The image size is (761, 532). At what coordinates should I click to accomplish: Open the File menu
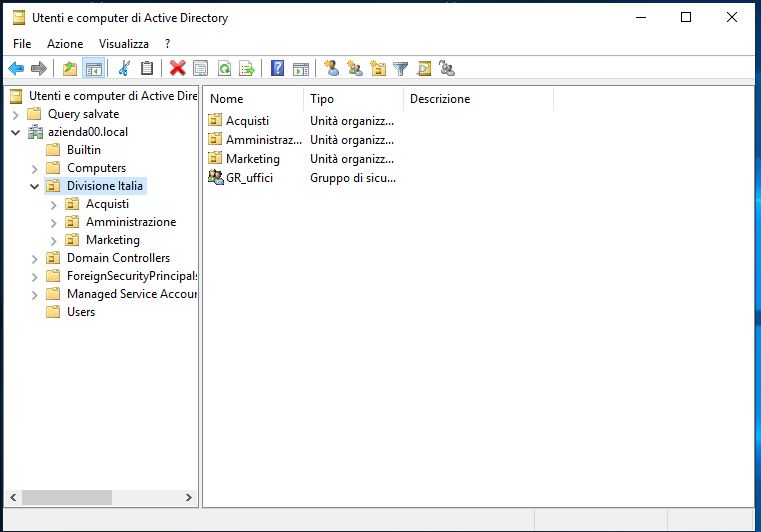tap(22, 44)
